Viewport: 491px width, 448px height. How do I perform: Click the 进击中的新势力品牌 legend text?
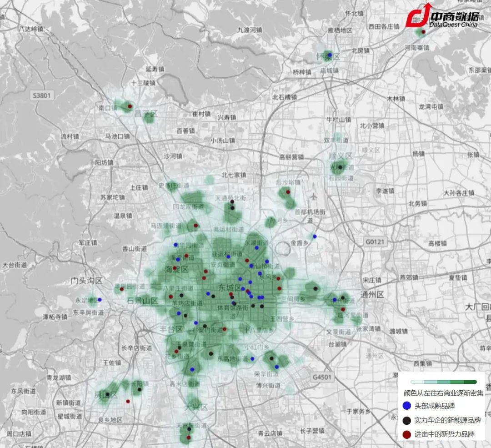coord(445,434)
